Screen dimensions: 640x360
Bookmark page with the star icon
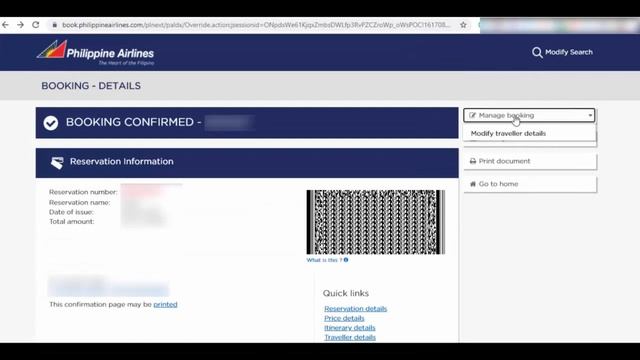463,25
